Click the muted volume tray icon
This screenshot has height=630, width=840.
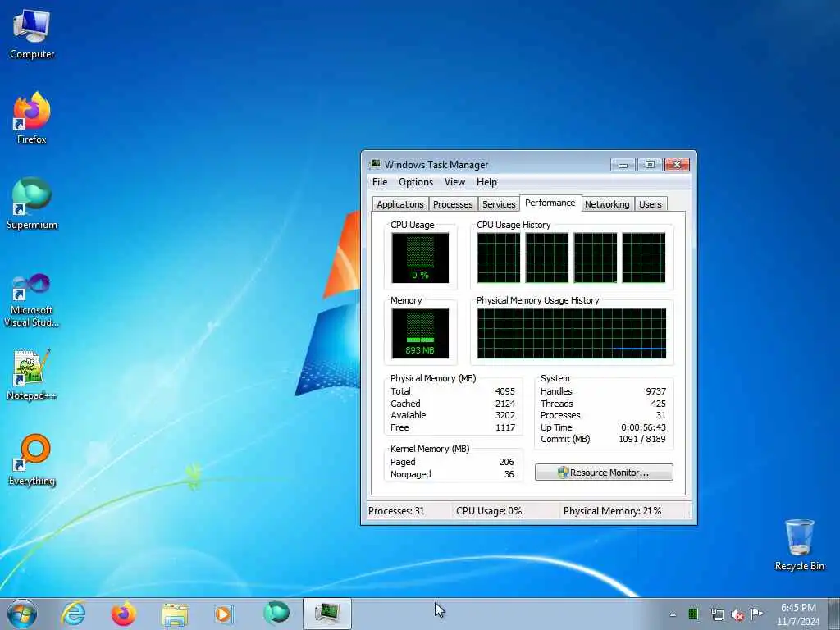click(737, 614)
